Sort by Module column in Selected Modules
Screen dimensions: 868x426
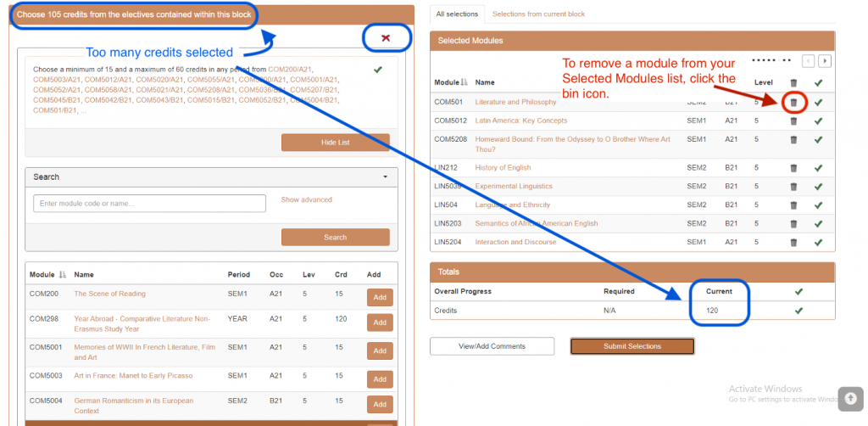pos(464,82)
